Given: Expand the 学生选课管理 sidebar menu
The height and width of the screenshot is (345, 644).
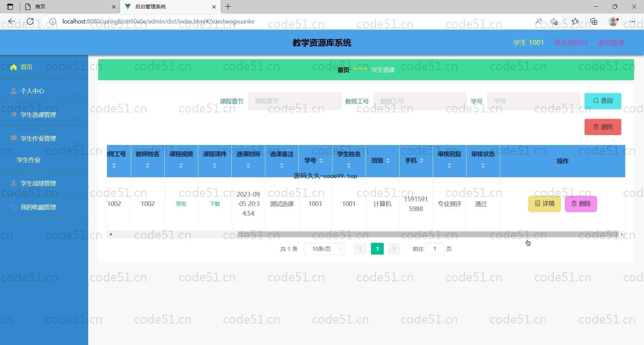Looking at the screenshot, I should click(44, 115).
